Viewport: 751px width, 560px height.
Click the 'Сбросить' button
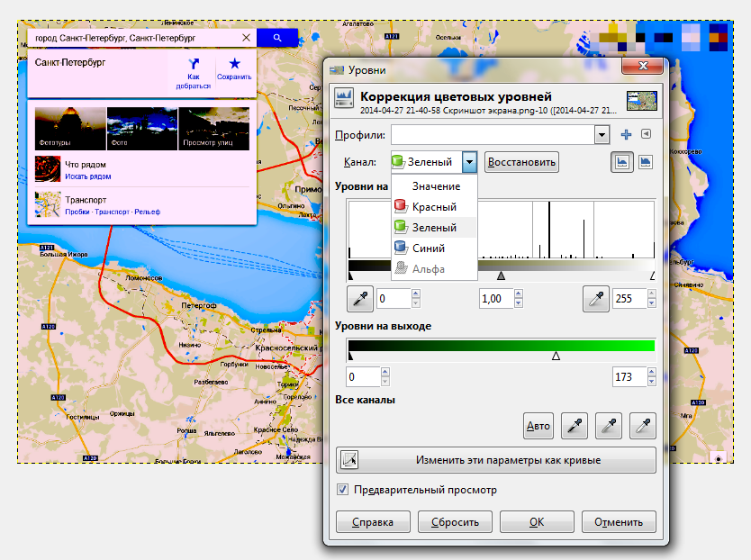click(455, 521)
